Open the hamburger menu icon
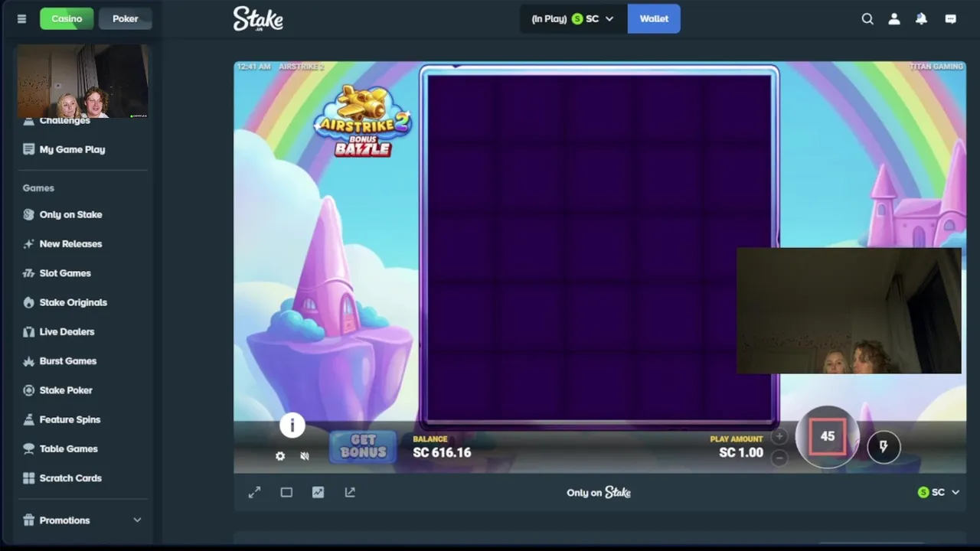980x551 pixels. 21,19
